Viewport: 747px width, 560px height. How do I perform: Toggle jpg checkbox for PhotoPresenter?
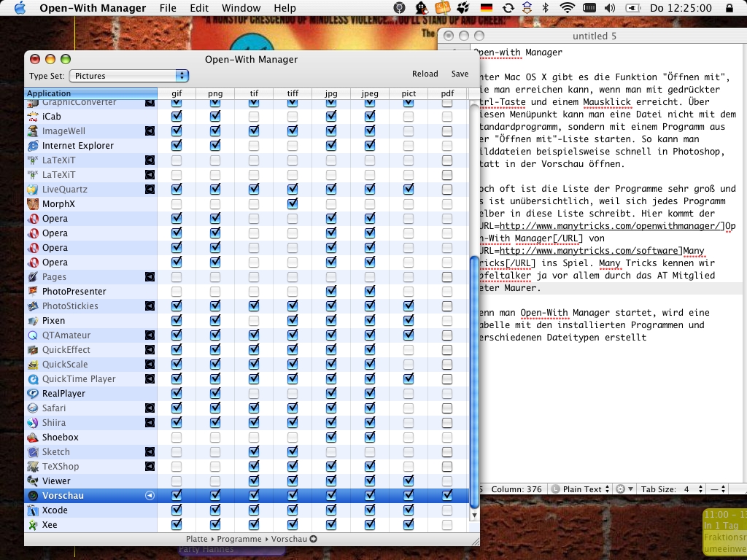(x=331, y=292)
